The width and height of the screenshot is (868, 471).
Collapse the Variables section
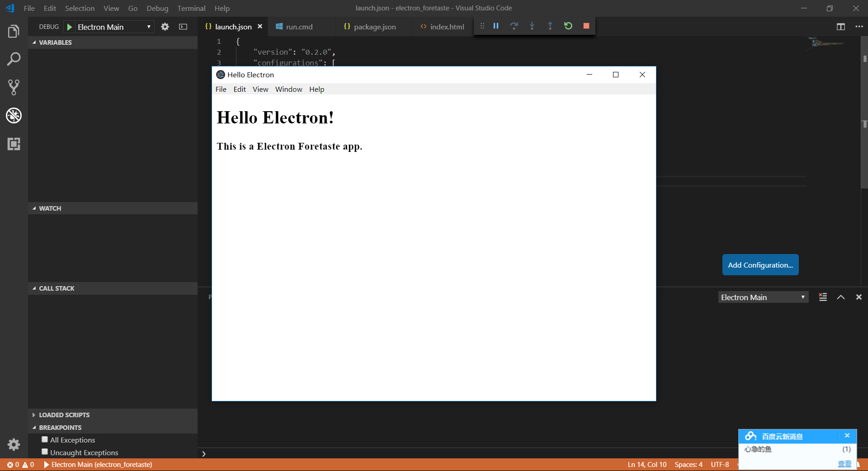55,42
